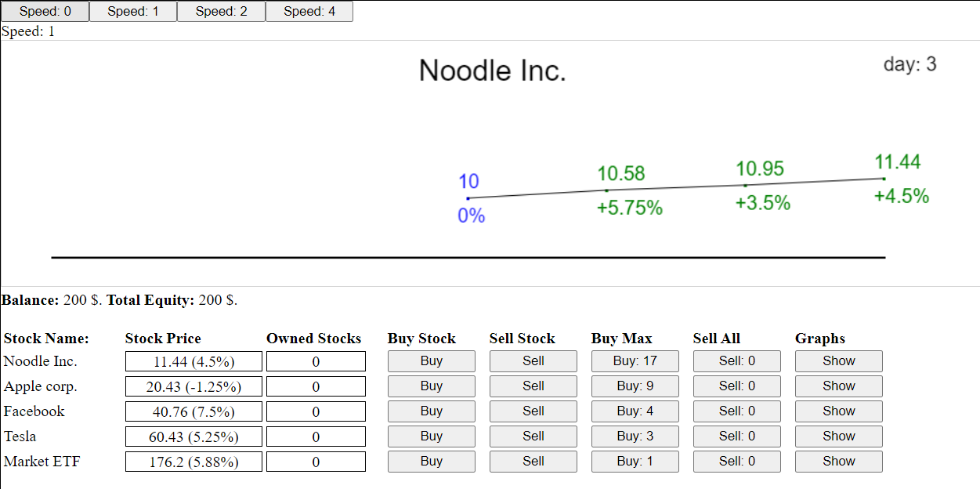Select the 11.44 data point on graph

coord(884,179)
